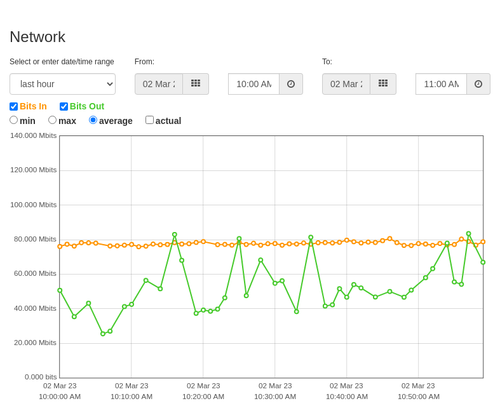The height and width of the screenshot is (403, 500).
Task: Click the 'From:' label
Action: click(144, 62)
